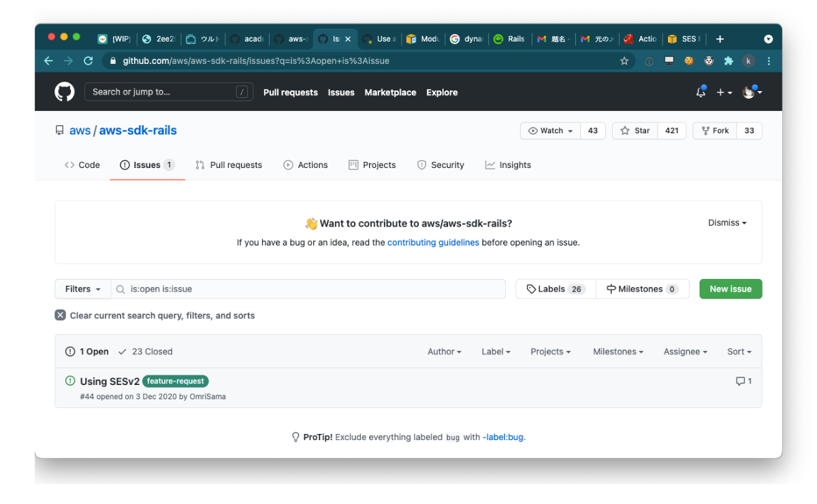817x504 pixels.
Task: Open Issues in the top nav
Action: (x=341, y=93)
